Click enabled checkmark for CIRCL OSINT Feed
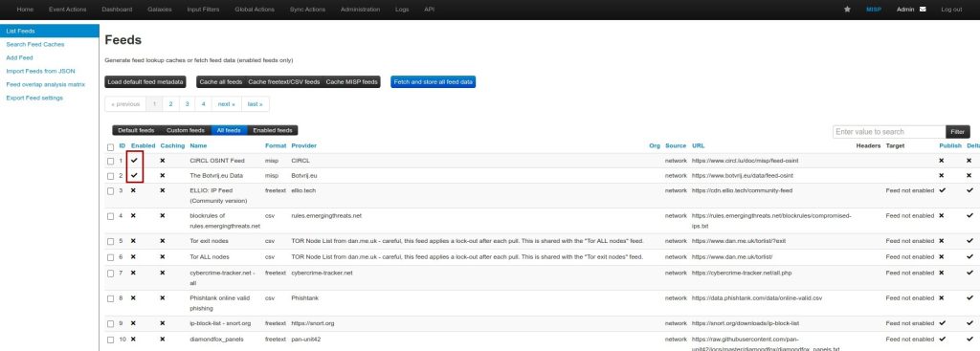The width and height of the screenshot is (980, 351). (x=134, y=161)
